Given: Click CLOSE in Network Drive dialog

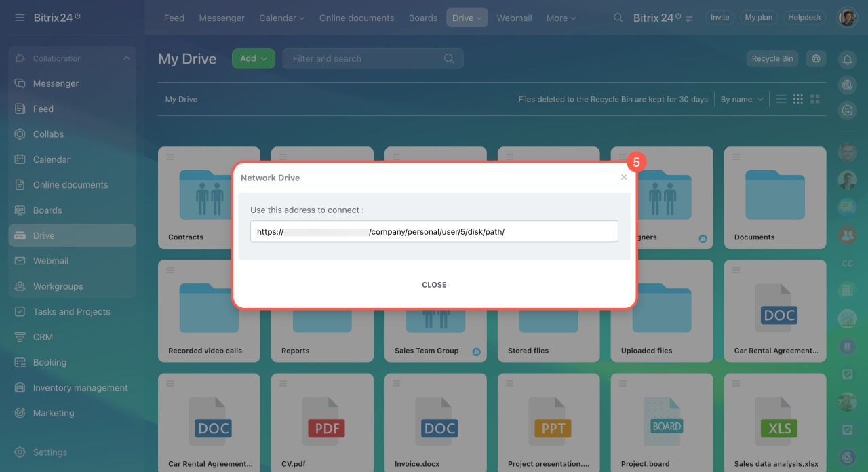Looking at the screenshot, I should [434, 285].
